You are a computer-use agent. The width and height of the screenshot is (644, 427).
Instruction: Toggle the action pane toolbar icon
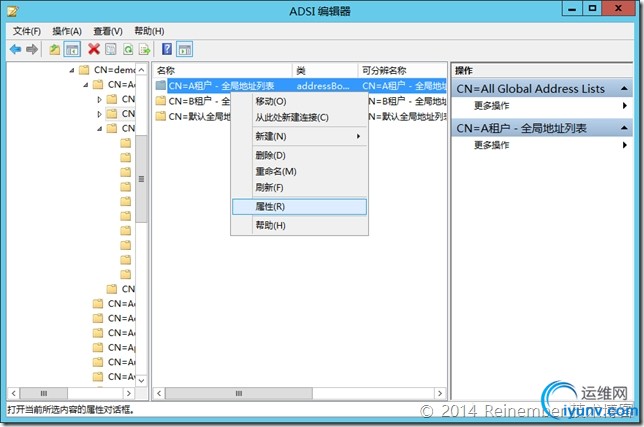click(184, 50)
